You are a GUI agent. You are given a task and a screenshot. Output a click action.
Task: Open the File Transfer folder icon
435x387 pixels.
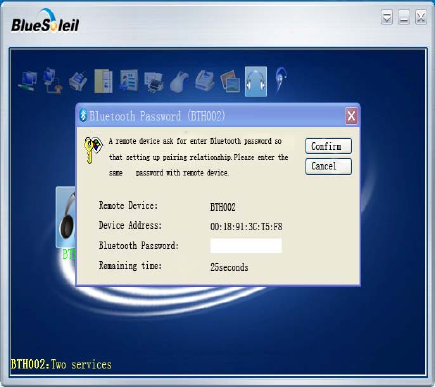(x=103, y=81)
